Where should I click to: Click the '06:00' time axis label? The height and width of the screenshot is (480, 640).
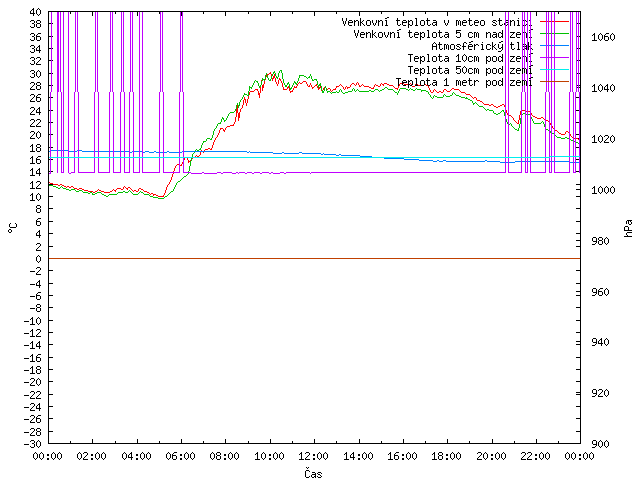pos(180,456)
